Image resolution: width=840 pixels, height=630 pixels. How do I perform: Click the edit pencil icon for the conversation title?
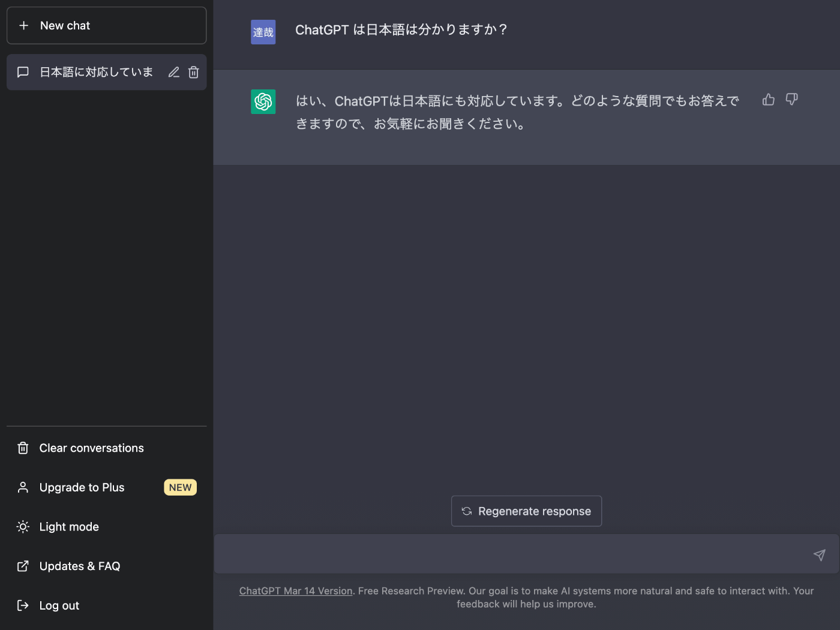coord(174,72)
